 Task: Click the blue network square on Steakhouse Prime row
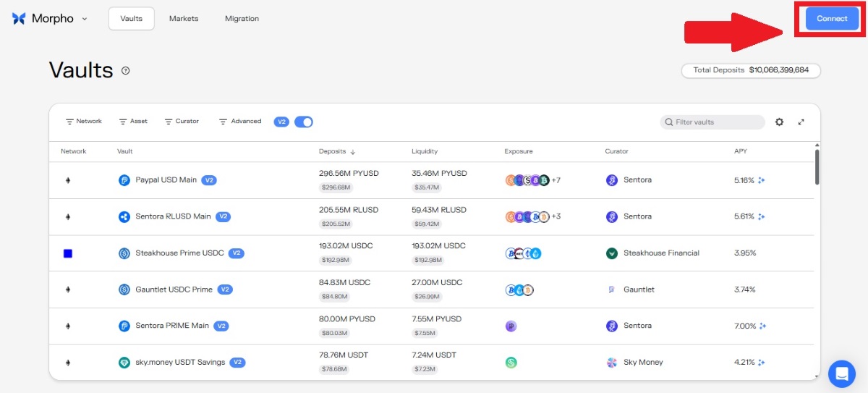[68, 253]
